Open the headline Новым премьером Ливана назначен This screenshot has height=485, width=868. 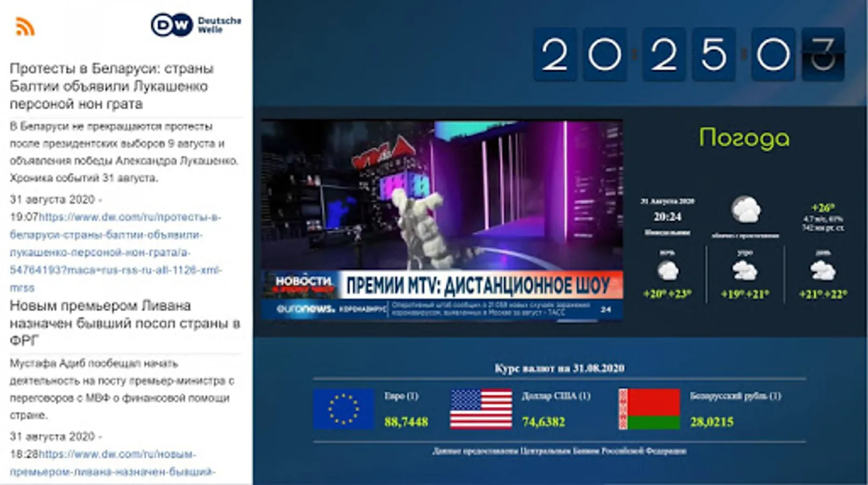point(125,323)
